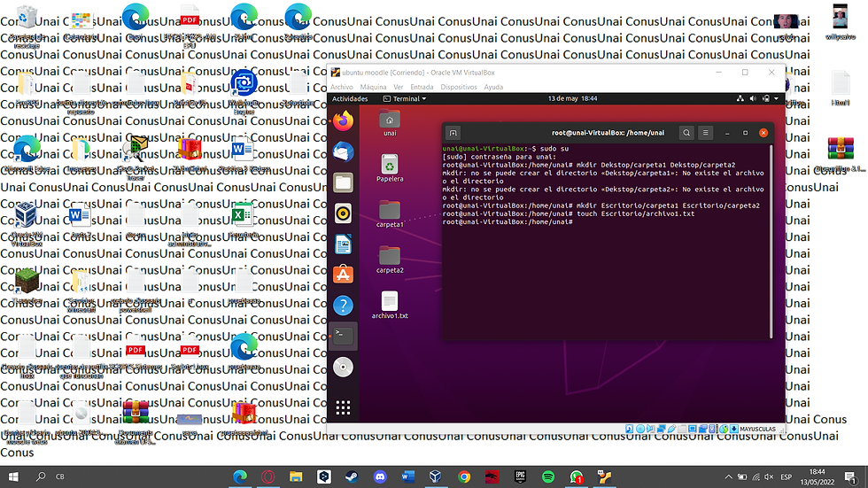Open the Máquina menu in VirtualBox
Viewport: 868px width, 488px height.
coord(373,87)
